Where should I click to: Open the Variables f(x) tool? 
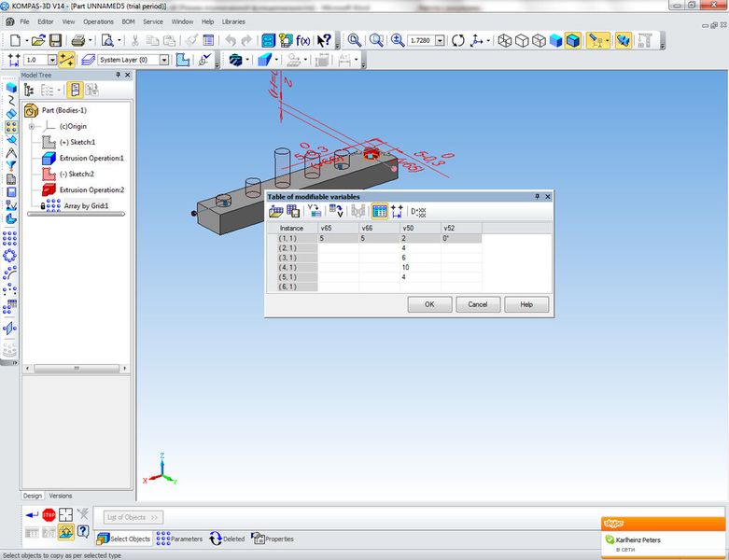[x=303, y=40]
